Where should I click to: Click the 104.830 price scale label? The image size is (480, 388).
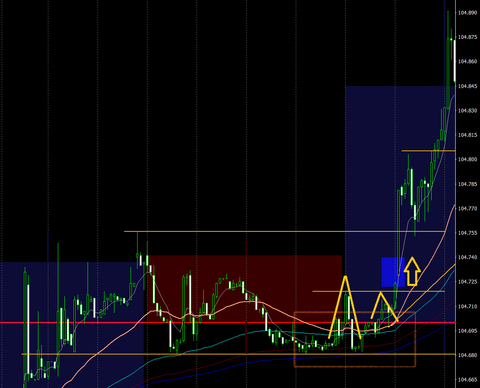tap(467, 111)
